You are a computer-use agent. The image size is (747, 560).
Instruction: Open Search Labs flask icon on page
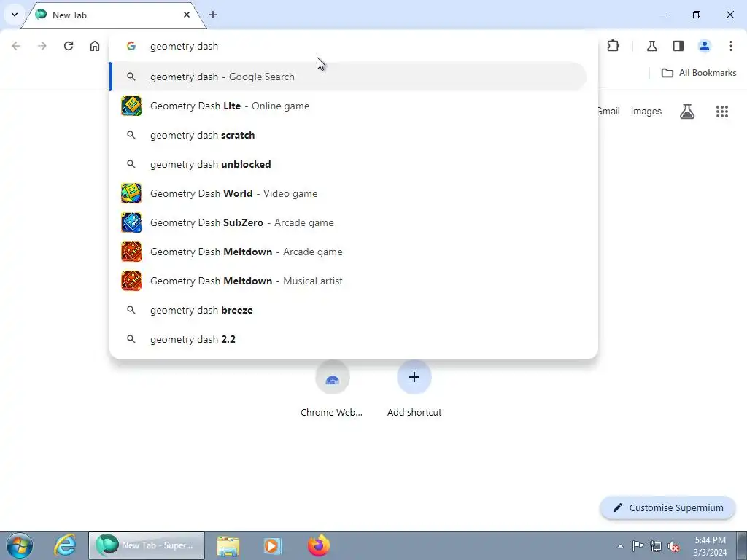pyautogui.click(x=687, y=112)
